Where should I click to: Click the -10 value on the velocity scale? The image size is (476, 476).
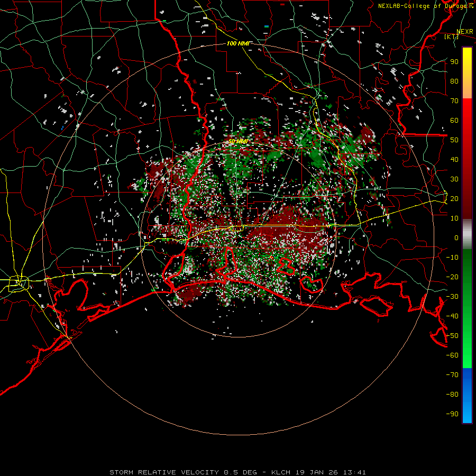coord(452,258)
